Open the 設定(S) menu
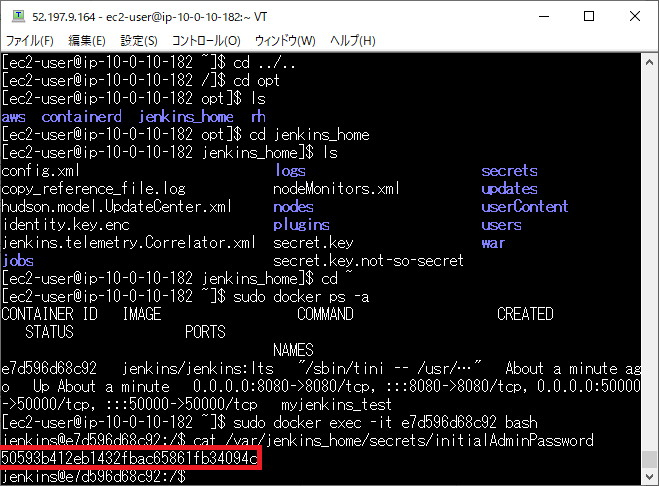 point(139,40)
